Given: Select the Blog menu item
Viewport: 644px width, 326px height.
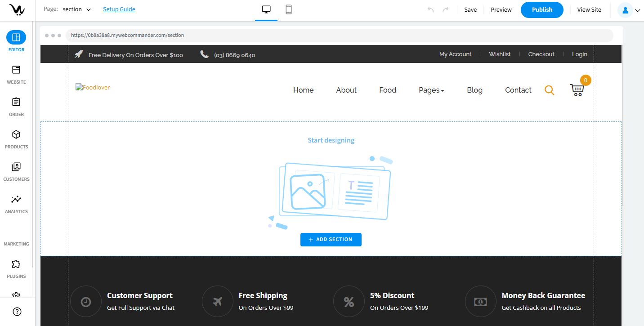Looking at the screenshot, I should (474, 90).
